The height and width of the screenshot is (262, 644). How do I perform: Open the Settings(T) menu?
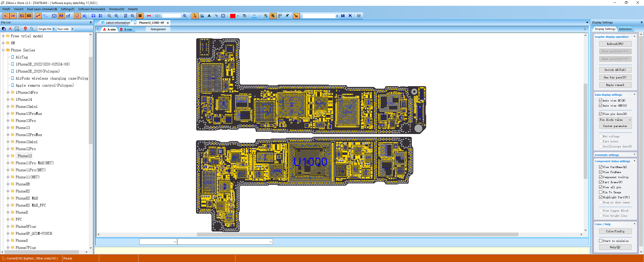67,9
